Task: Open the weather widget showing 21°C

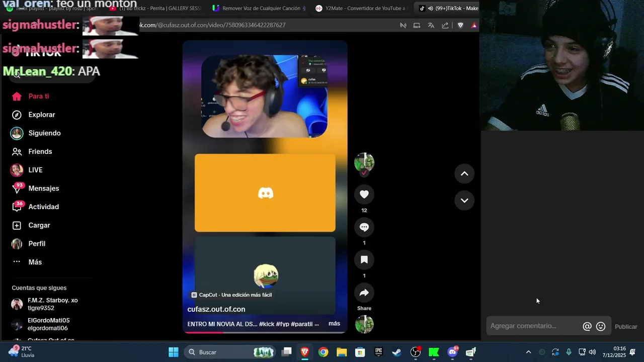Action: pos(21,352)
